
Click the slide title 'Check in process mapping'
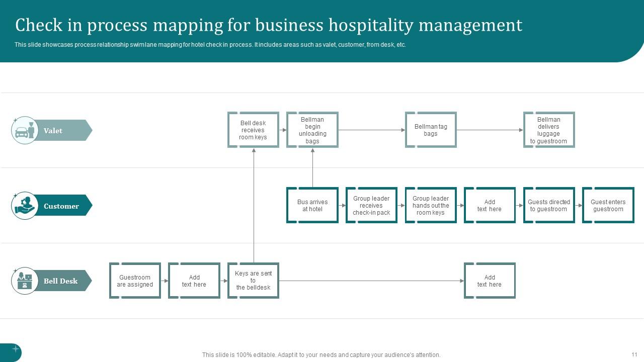coord(269,25)
